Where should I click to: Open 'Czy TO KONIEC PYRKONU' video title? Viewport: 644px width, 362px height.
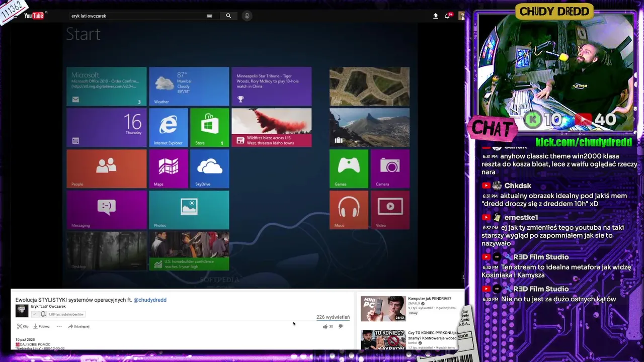[433, 335]
